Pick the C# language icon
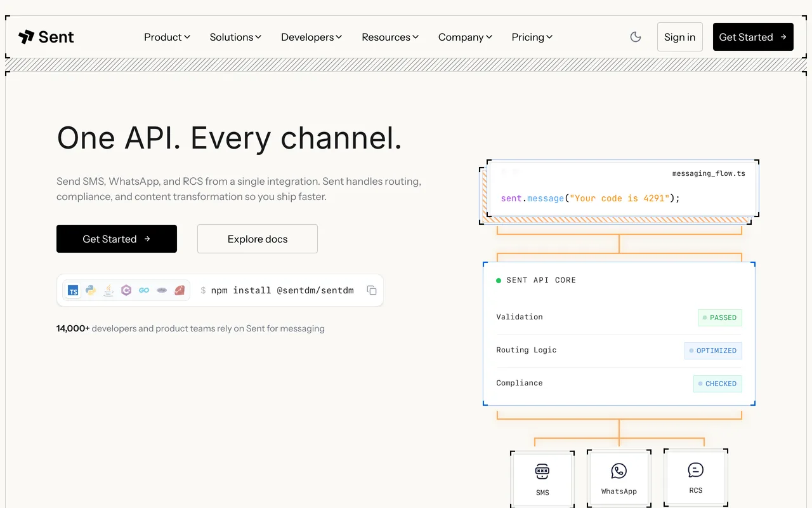Viewport: 812px width, 508px height. pos(126,290)
